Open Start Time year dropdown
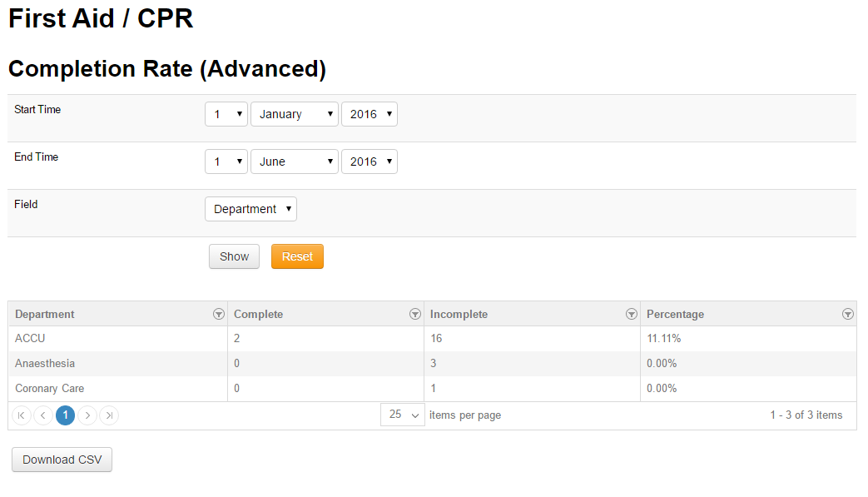This screenshot has width=868, height=497. pos(370,114)
